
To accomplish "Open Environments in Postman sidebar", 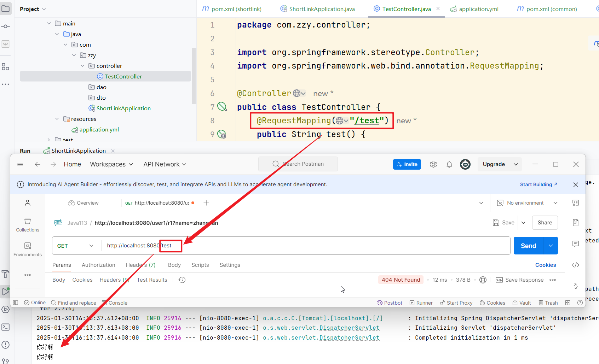I will tap(28, 249).
